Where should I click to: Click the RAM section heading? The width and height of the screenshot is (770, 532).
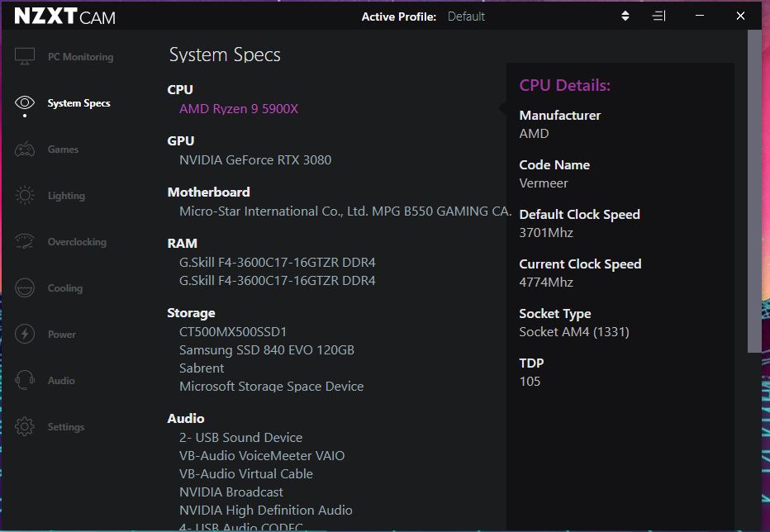(x=183, y=243)
